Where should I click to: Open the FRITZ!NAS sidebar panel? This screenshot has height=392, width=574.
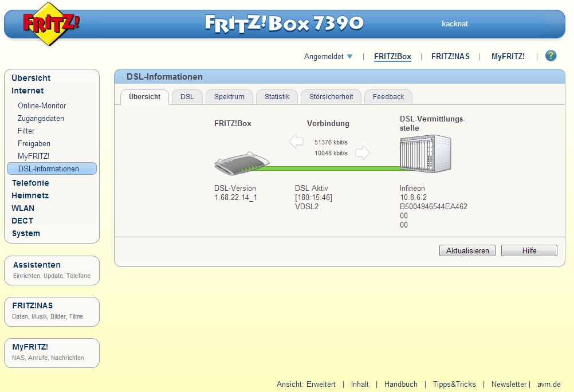[x=52, y=312]
